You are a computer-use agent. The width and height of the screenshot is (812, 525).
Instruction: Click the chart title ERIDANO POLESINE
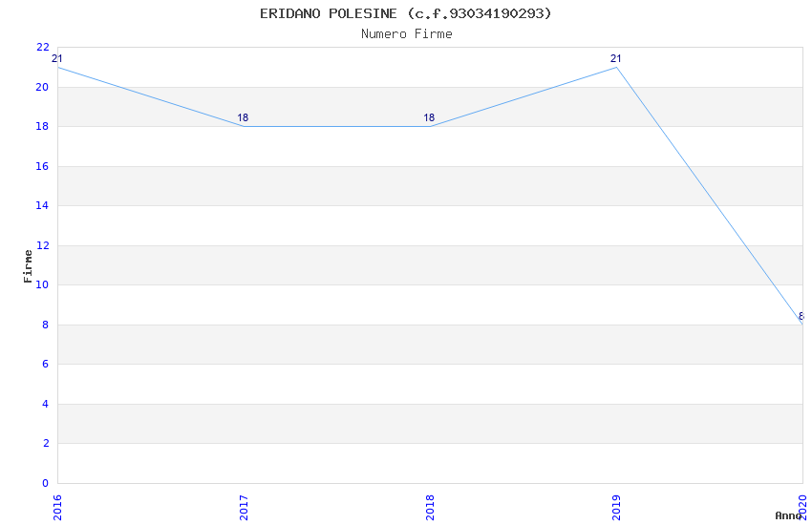tap(405, 13)
